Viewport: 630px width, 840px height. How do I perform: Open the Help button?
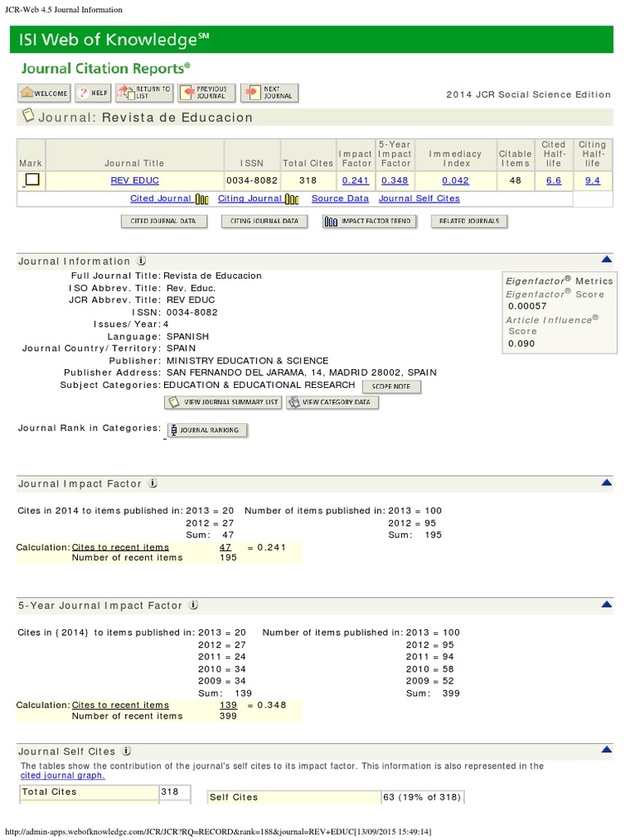pyautogui.click(x=94, y=94)
